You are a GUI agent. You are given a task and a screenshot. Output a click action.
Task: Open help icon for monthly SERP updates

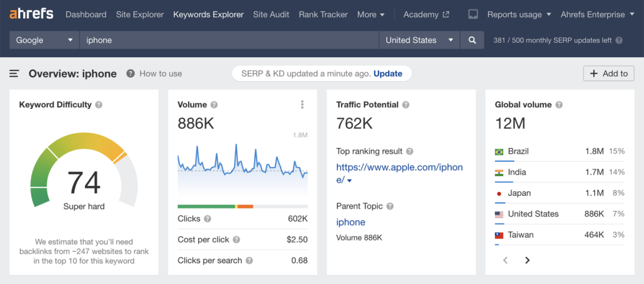[x=619, y=41]
